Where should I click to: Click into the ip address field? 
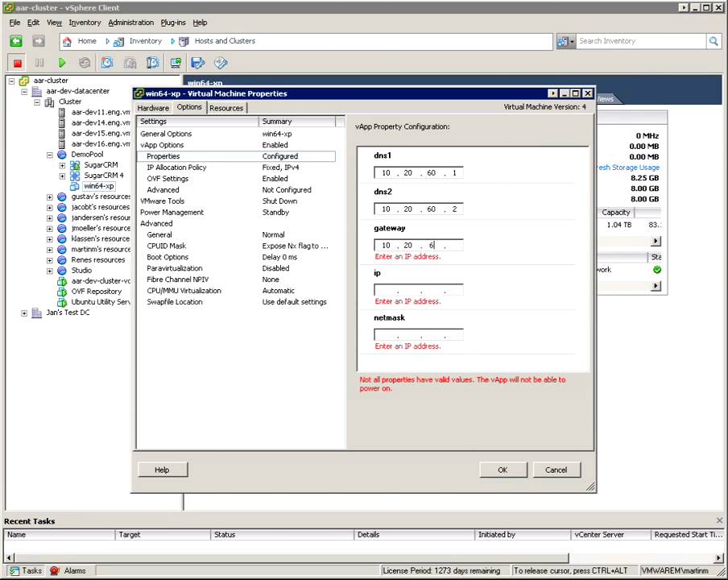418,290
